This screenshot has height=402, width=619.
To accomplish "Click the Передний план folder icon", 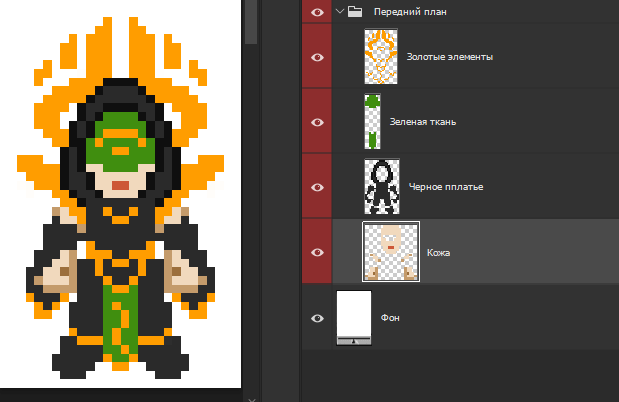I will (x=355, y=11).
